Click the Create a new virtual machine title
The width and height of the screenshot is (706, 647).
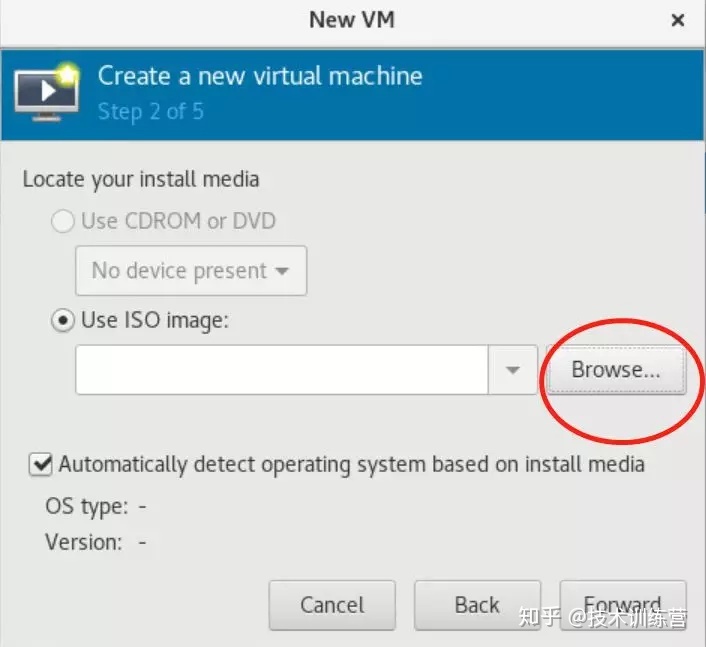260,76
